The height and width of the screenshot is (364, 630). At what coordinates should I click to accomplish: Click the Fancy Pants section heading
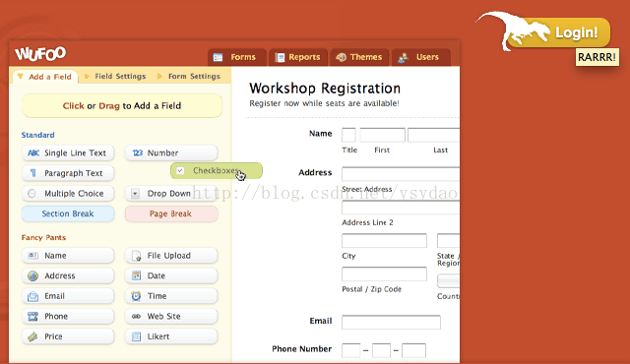43,237
